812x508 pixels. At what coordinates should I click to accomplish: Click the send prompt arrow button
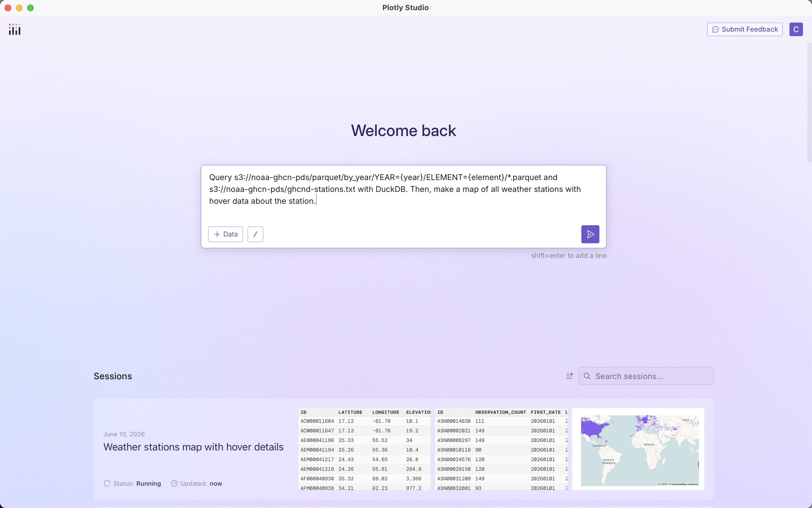[x=590, y=234]
